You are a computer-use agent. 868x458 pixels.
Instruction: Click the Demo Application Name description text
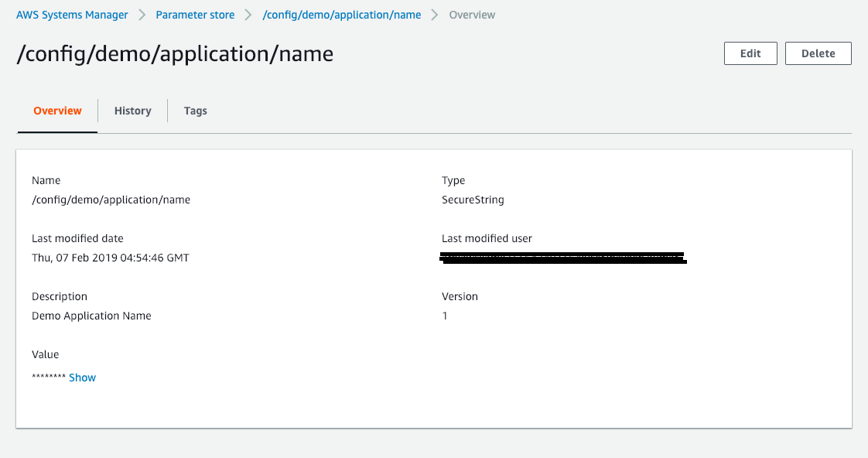[91, 315]
